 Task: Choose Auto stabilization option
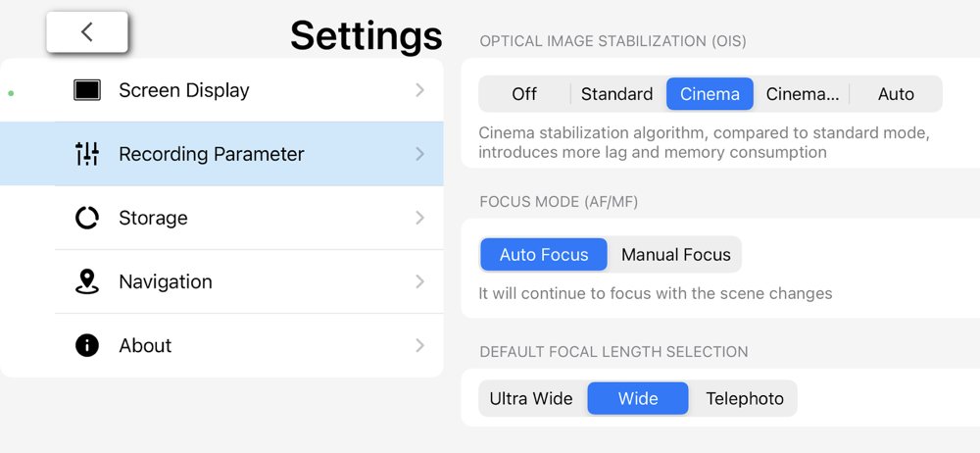coord(896,94)
